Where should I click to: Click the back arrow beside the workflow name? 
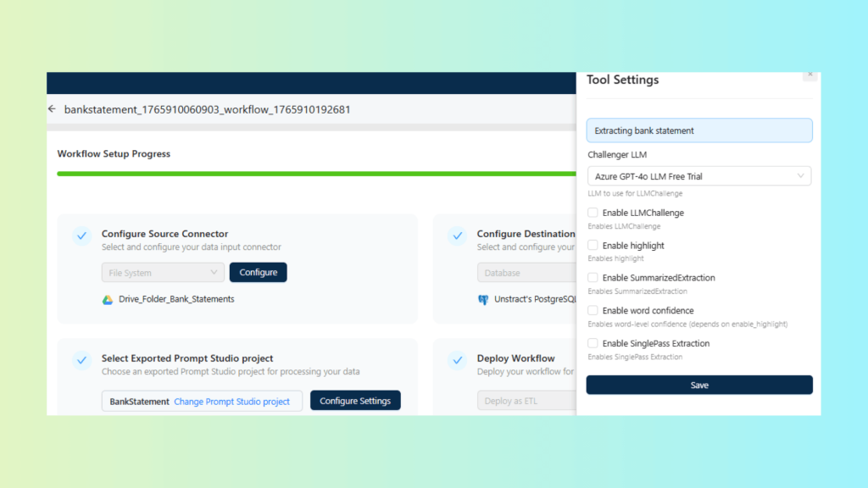click(x=53, y=109)
